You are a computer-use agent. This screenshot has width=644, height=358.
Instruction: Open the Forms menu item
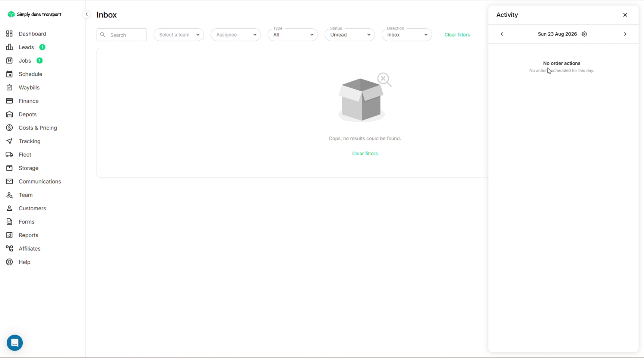click(x=26, y=222)
